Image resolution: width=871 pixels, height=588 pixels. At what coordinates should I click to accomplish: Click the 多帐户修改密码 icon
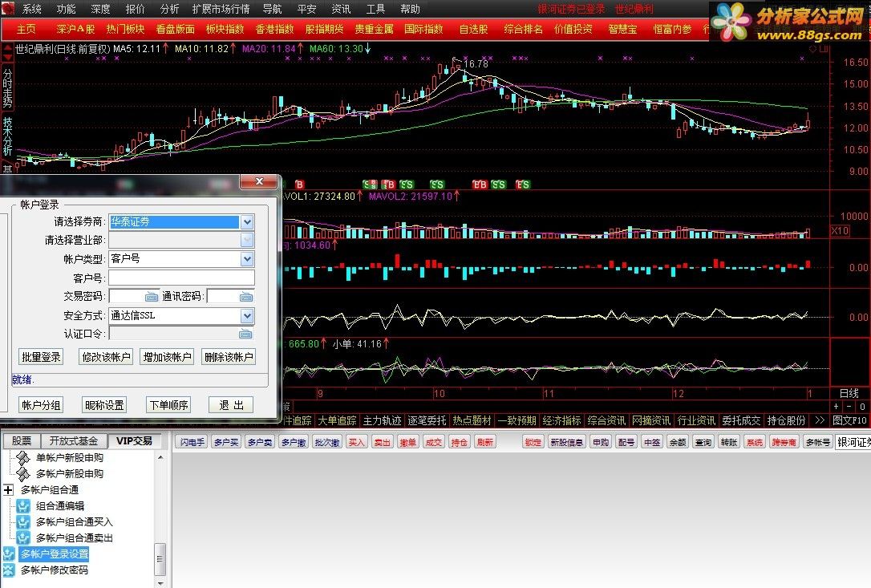tap(8, 570)
